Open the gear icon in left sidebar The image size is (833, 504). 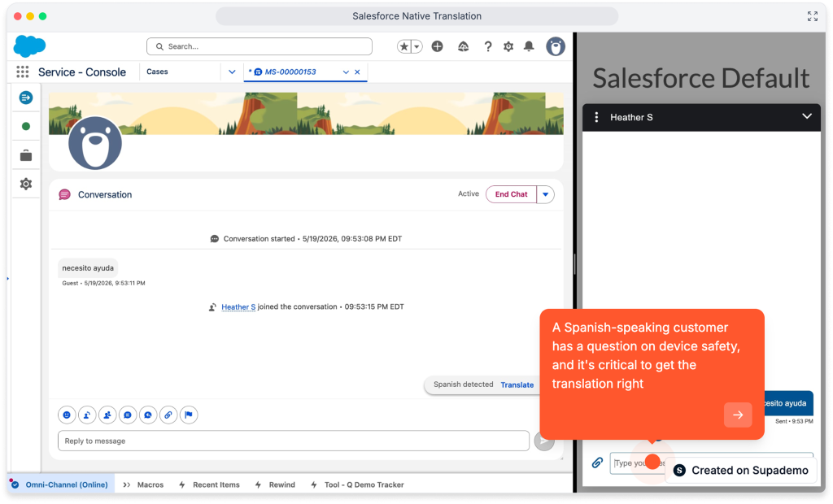tap(25, 184)
